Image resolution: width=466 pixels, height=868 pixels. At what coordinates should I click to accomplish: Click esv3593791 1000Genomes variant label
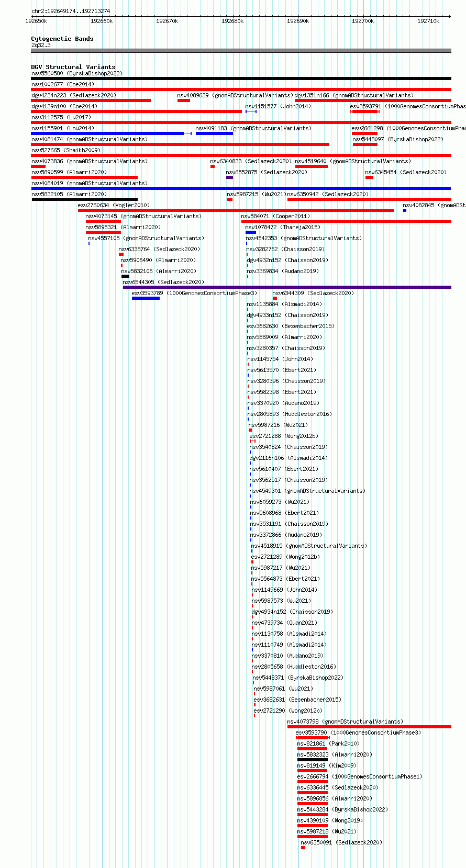(x=408, y=107)
